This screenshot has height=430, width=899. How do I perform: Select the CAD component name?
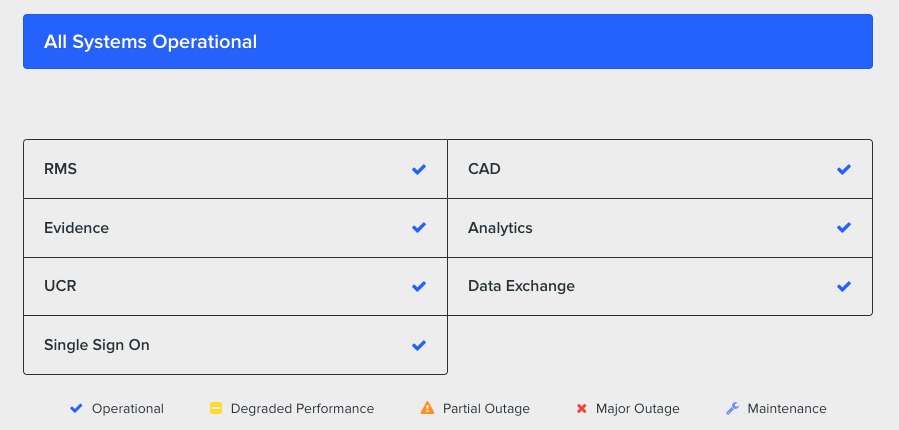coord(484,169)
